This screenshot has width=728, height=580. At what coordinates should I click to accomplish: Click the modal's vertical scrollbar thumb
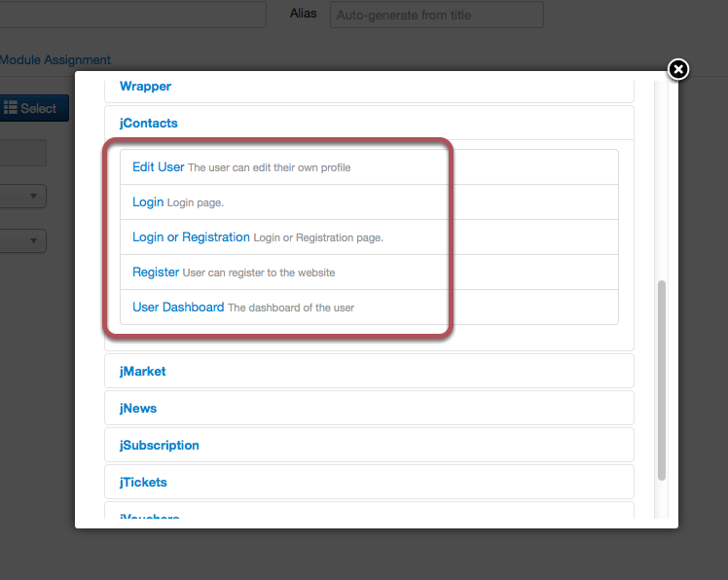coord(662,381)
